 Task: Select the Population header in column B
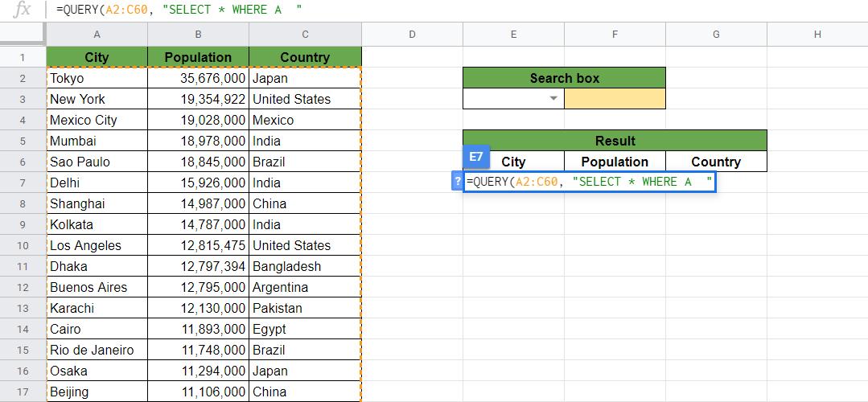coord(198,57)
